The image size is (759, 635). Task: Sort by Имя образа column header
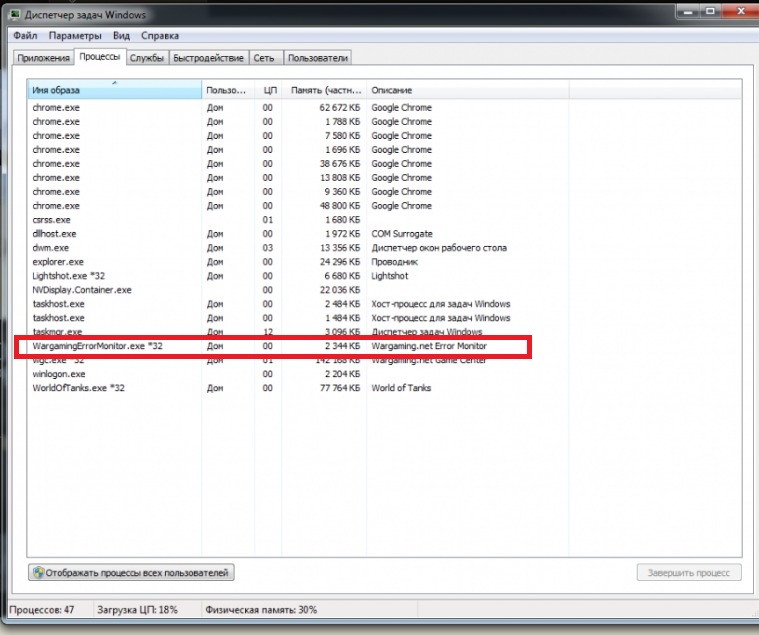coord(114,90)
